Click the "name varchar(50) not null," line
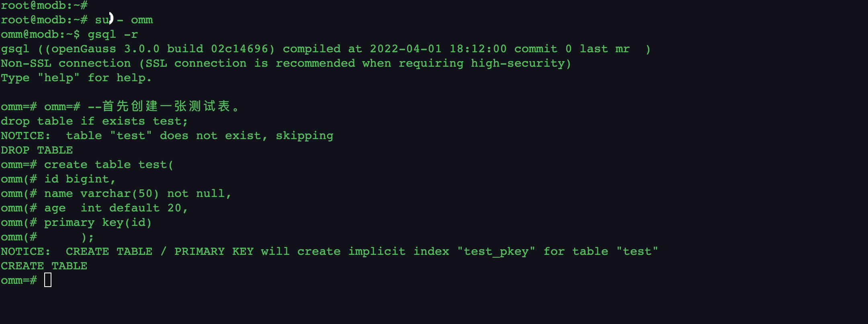The height and width of the screenshot is (324, 868). tap(137, 193)
